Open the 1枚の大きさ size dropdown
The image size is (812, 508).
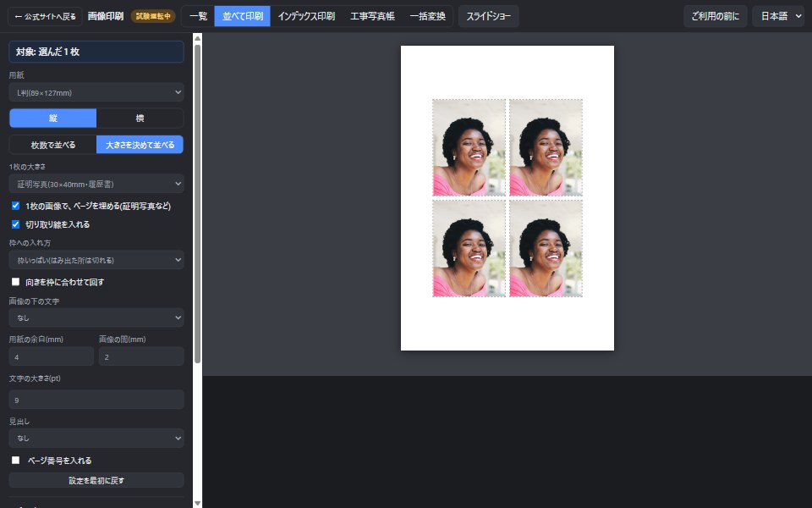pyautogui.click(x=96, y=184)
